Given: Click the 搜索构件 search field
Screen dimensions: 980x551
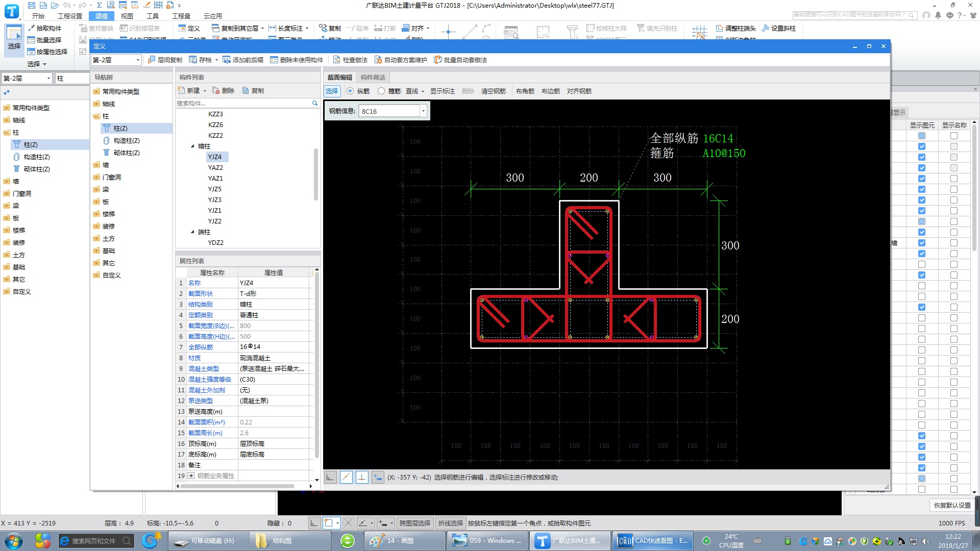Looking at the screenshot, I should click(243, 103).
